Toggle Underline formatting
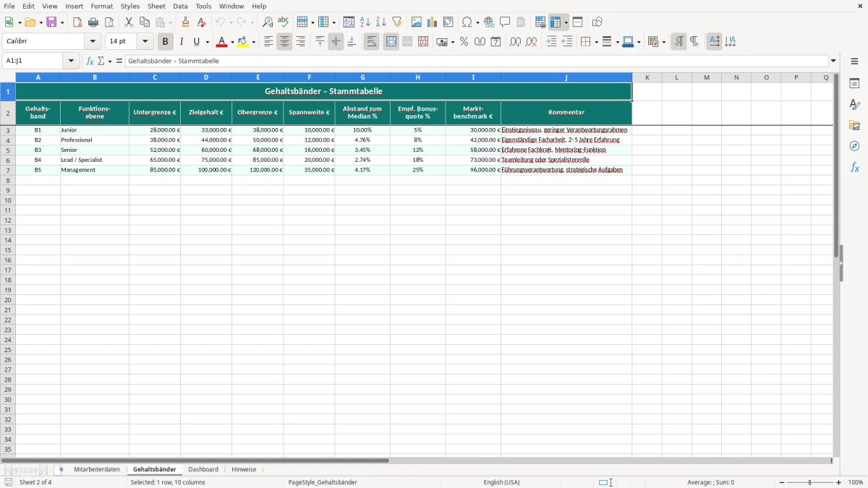 197,42
